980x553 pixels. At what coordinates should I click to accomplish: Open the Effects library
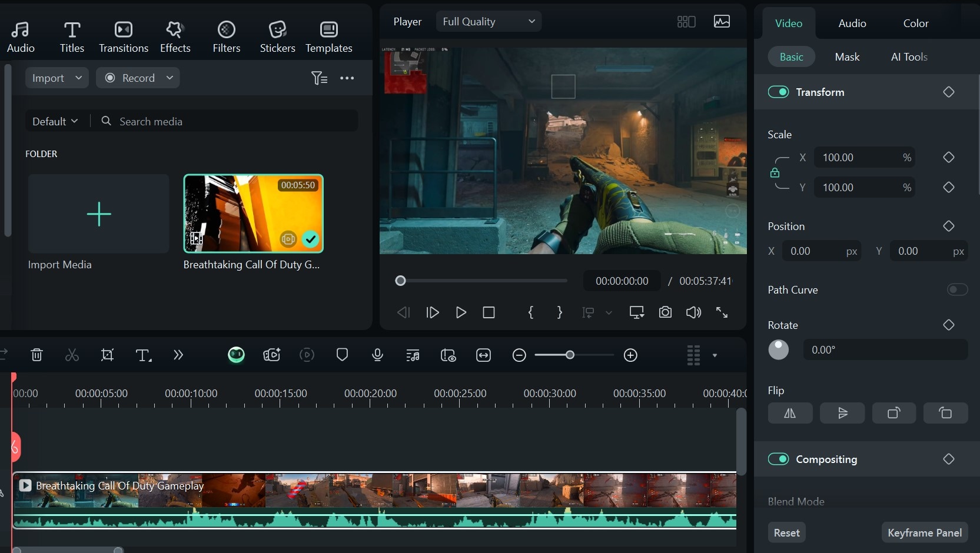pos(175,36)
